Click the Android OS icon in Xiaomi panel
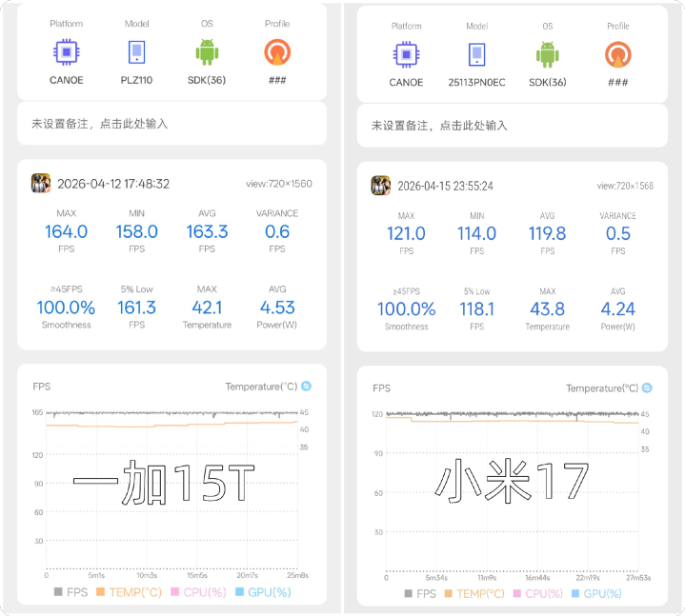Viewport: 685px width, 616px height. pyautogui.click(x=548, y=54)
